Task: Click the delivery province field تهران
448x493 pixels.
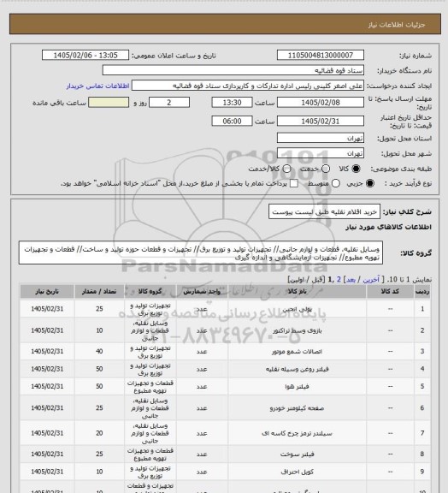Action: pos(321,138)
